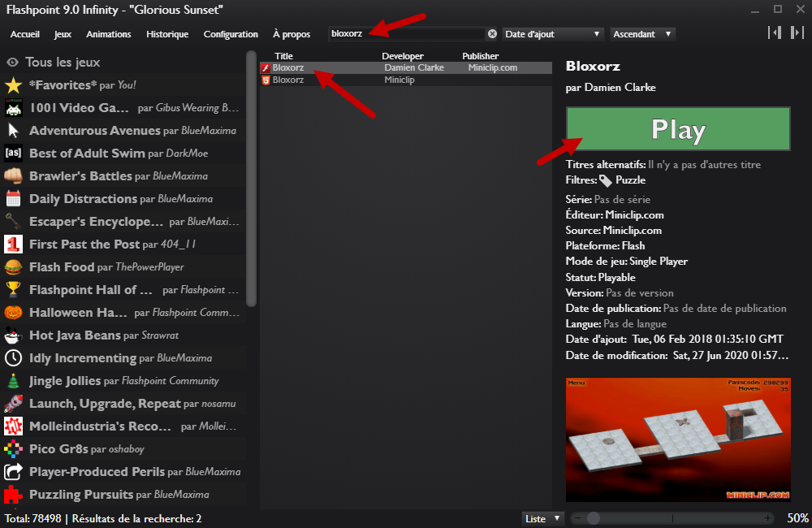Viewport: 812px width, 528px height.
Task: Click the plus zoom-in icon on slider
Action: click(x=767, y=518)
